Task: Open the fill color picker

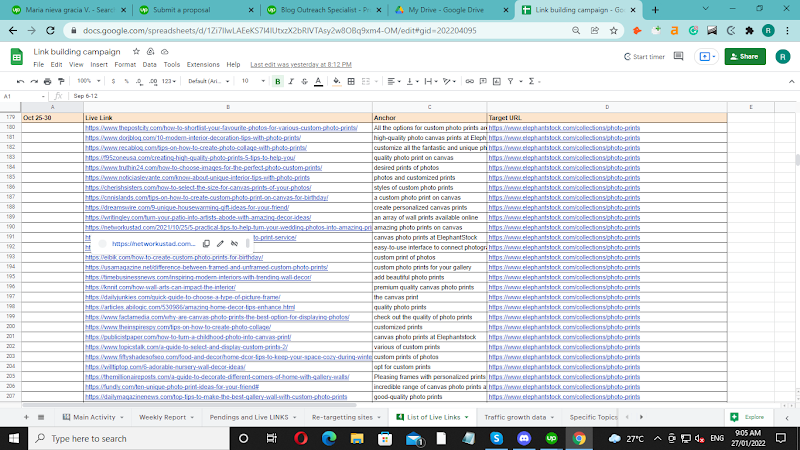Action: click(337, 81)
